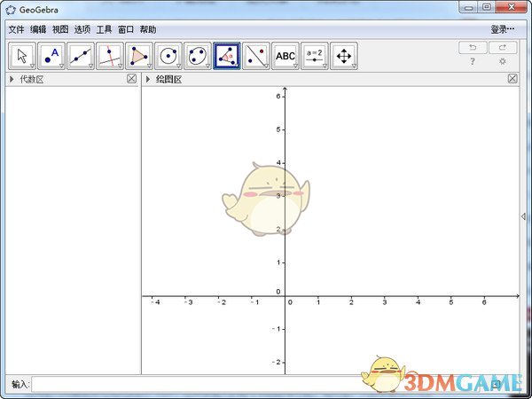Image resolution: width=532 pixels, height=399 pixels.
Task: Select the Angle tool
Action: pyautogui.click(x=227, y=56)
